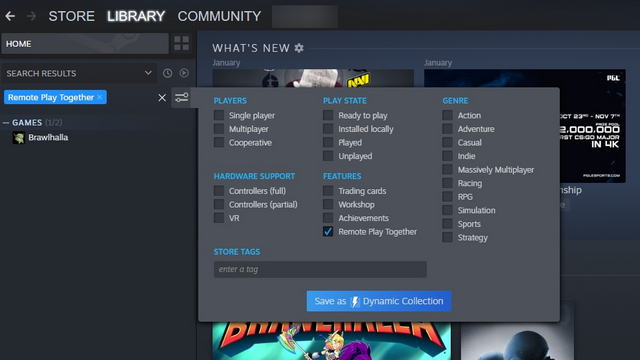Click the PLAYERS filter heading

[x=230, y=100]
